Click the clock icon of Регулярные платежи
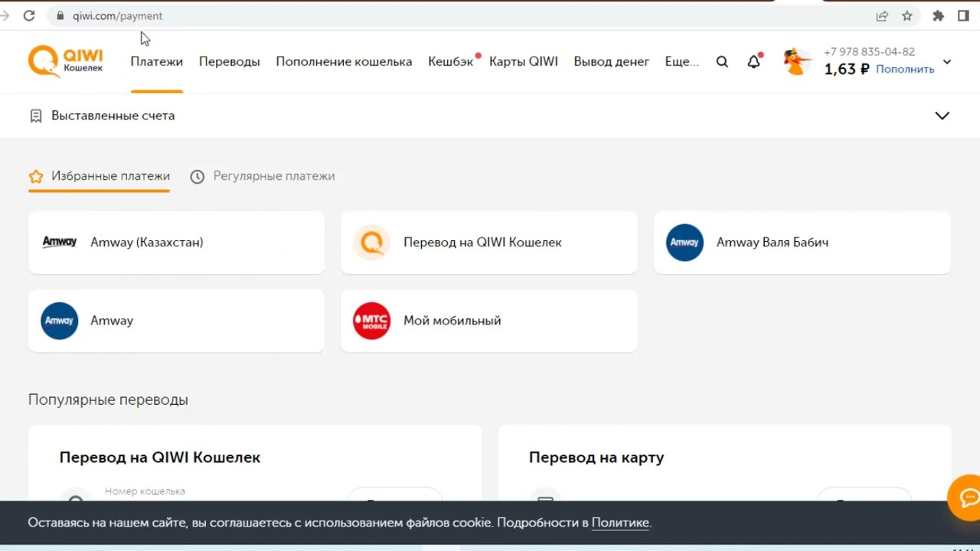This screenshot has height=551, width=980. click(197, 177)
